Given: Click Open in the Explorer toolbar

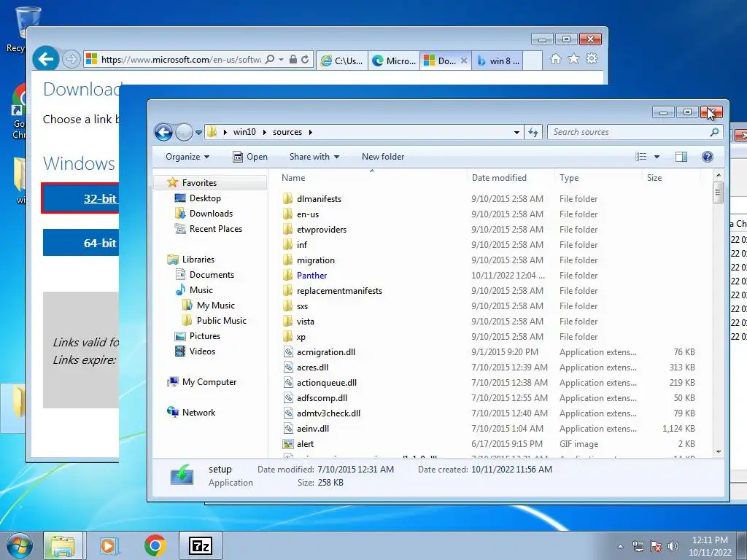Looking at the screenshot, I should (250, 157).
